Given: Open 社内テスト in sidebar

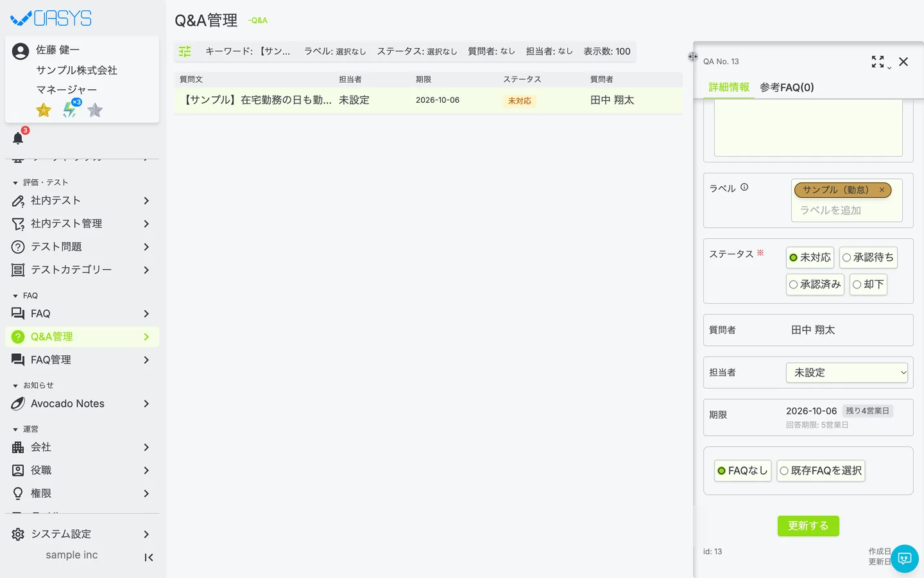Looking at the screenshot, I should 82,200.
